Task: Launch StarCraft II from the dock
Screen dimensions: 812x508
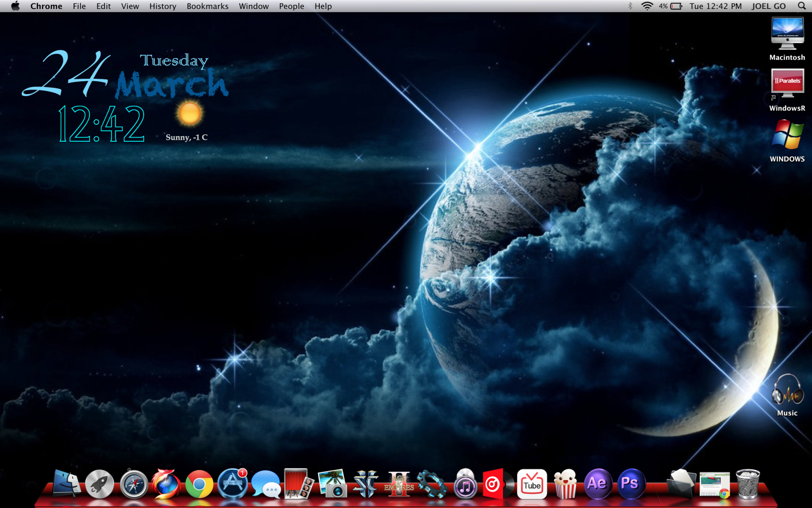Action: [365, 483]
